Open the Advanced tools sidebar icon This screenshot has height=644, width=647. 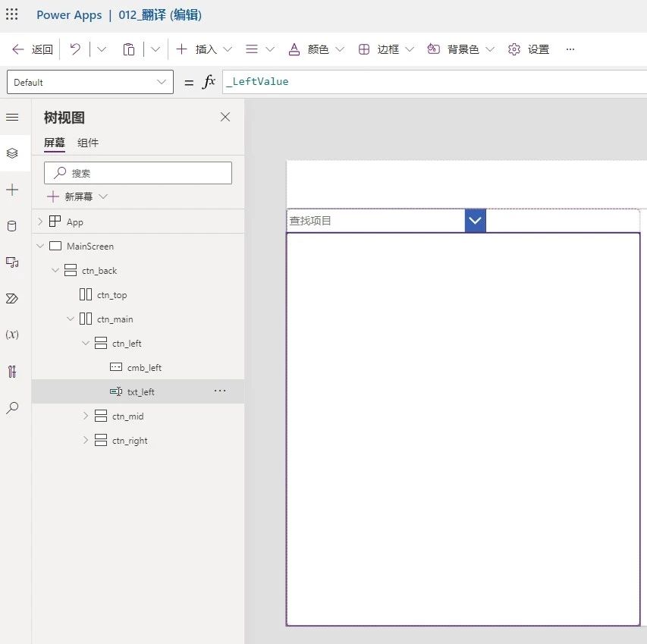[12, 372]
